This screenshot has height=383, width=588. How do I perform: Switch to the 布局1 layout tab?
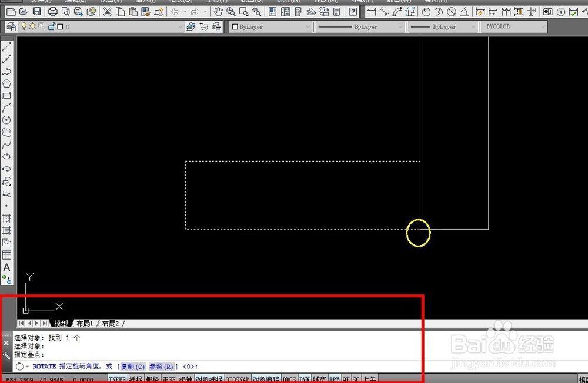point(85,323)
